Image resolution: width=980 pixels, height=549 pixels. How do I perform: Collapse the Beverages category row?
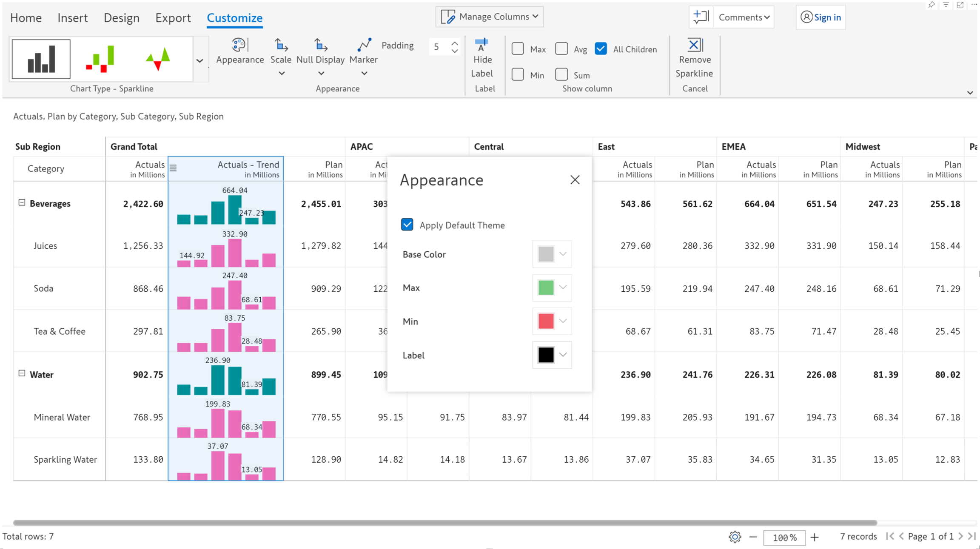click(x=22, y=203)
